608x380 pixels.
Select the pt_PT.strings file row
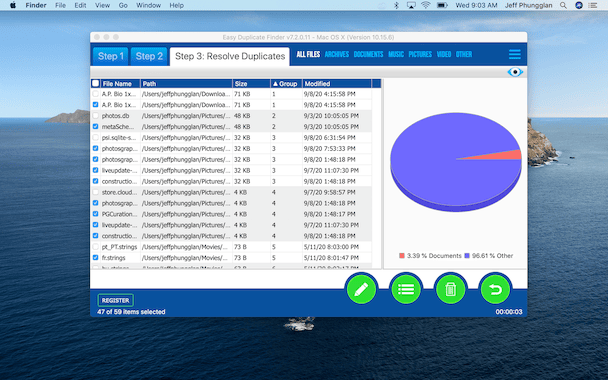(x=231, y=247)
